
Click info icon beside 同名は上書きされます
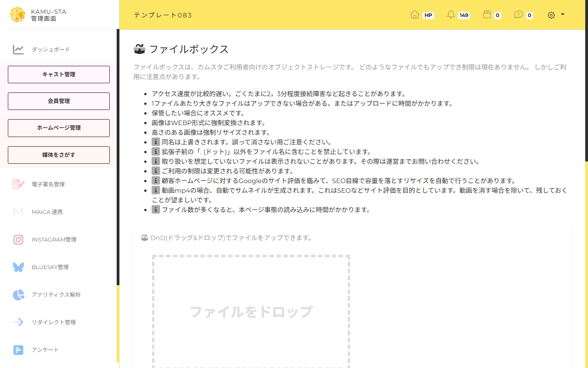point(156,142)
